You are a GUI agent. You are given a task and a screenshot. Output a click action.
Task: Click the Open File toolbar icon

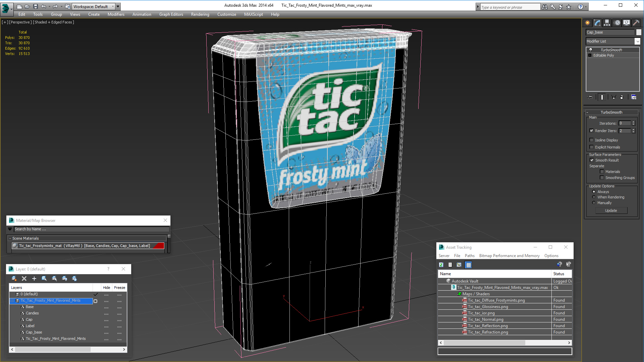tap(28, 6)
